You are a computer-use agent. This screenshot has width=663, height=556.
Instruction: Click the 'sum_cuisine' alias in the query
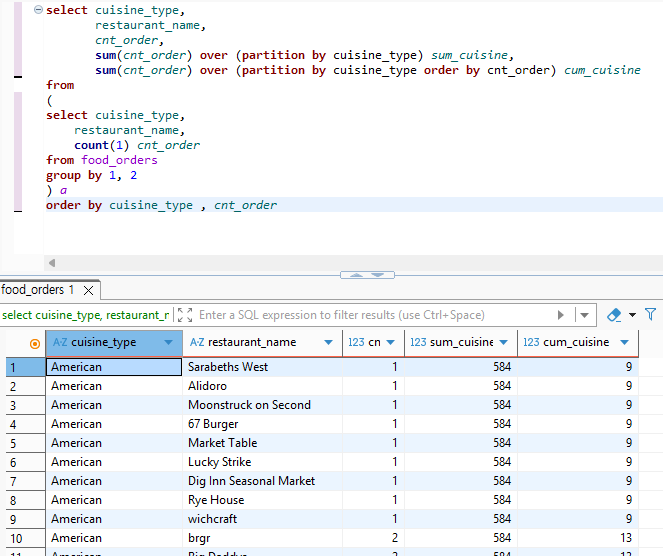(x=469, y=55)
